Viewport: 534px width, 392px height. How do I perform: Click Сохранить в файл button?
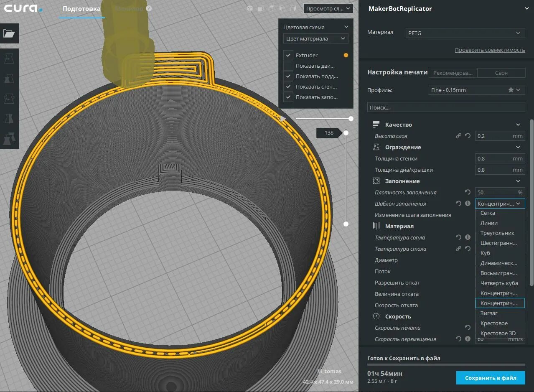[x=491, y=378]
